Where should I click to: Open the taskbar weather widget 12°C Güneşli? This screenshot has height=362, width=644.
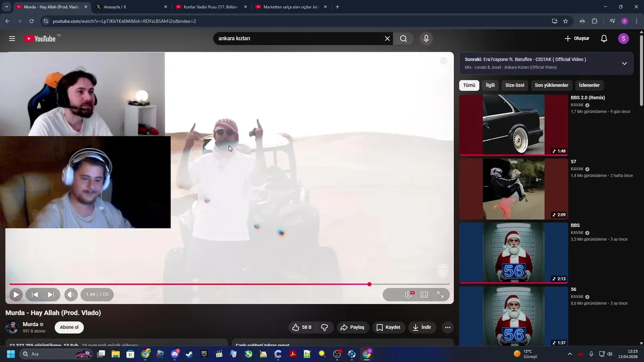(525, 354)
